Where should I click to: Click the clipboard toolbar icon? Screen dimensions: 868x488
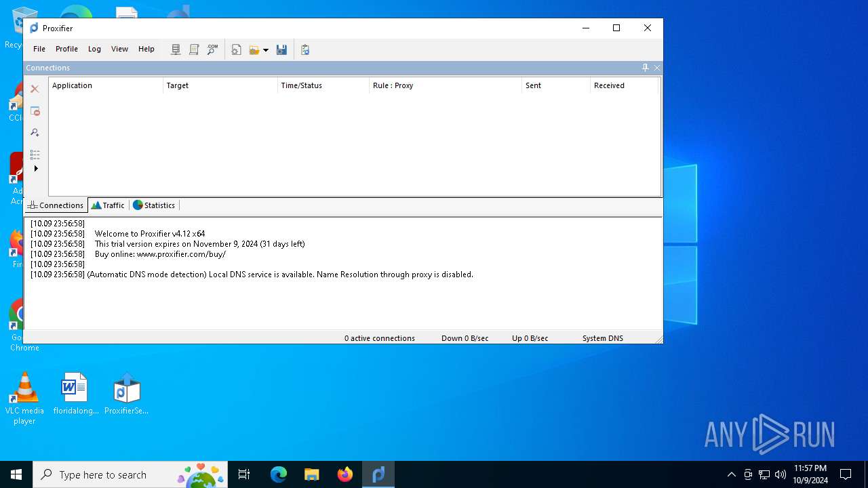(x=305, y=49)
